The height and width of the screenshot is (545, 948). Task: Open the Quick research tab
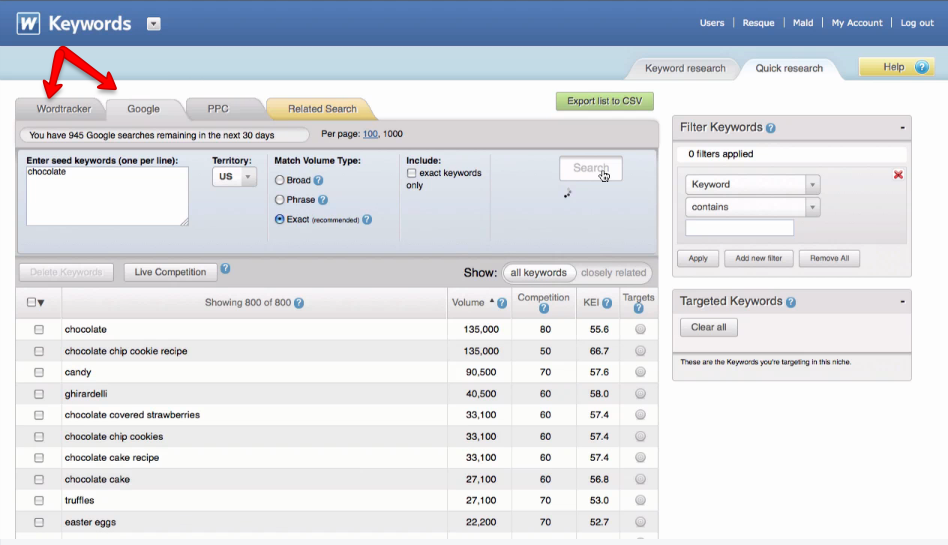(x=789, y=68)
